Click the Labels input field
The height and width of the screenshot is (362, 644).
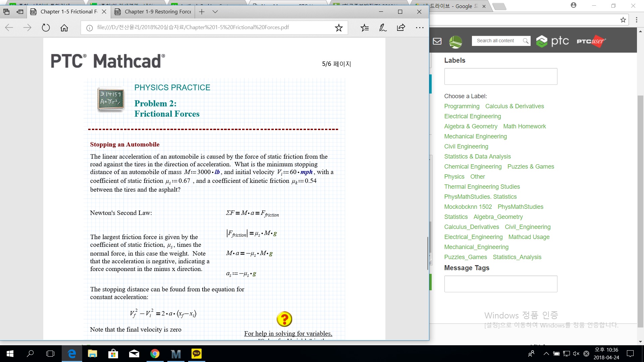tap(500, 76)
